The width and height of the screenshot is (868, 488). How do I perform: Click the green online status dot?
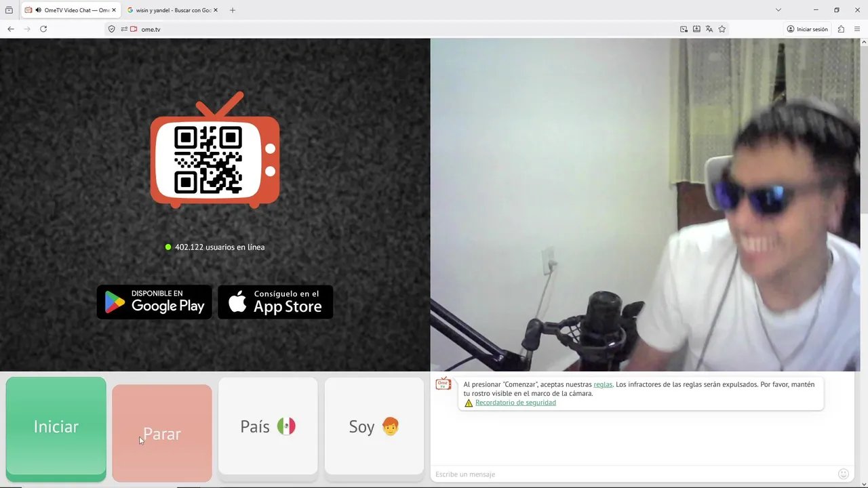(168, 247)
